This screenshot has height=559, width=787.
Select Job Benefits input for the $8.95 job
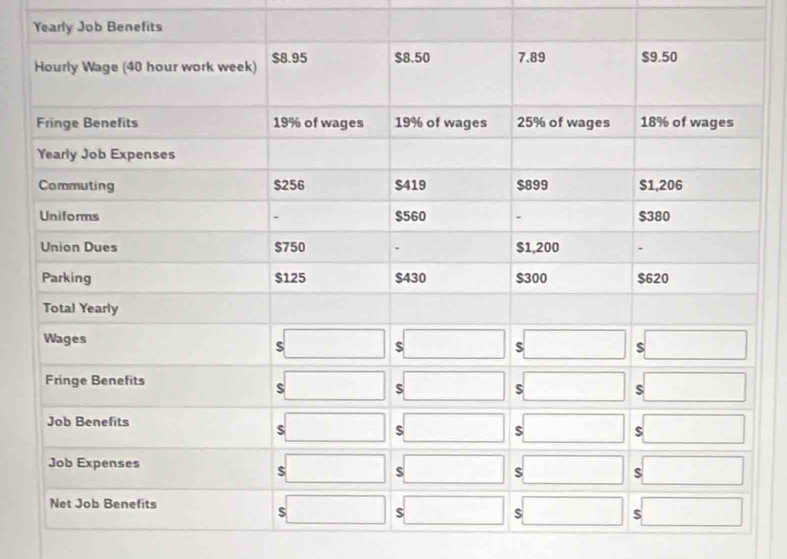pos(336,429)
